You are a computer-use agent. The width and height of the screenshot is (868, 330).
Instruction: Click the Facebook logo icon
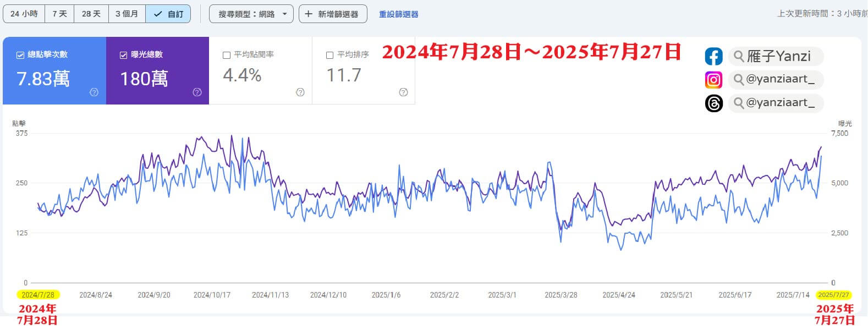tap(713, 56)
